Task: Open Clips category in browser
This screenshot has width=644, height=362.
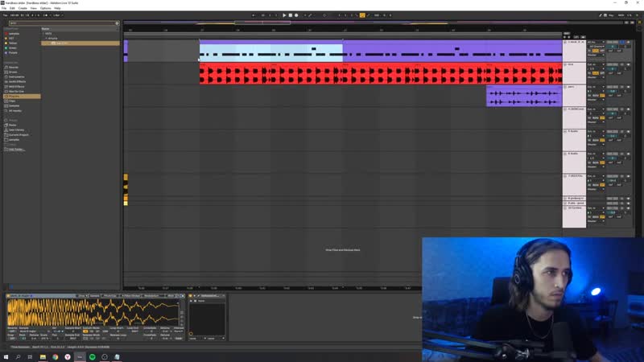Action: pos(12,101)
